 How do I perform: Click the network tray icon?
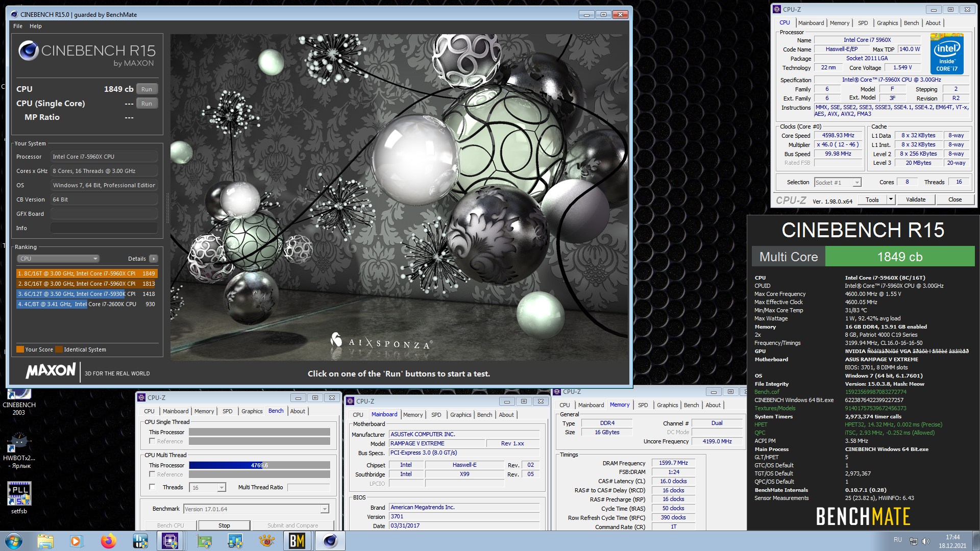point(914,541)
